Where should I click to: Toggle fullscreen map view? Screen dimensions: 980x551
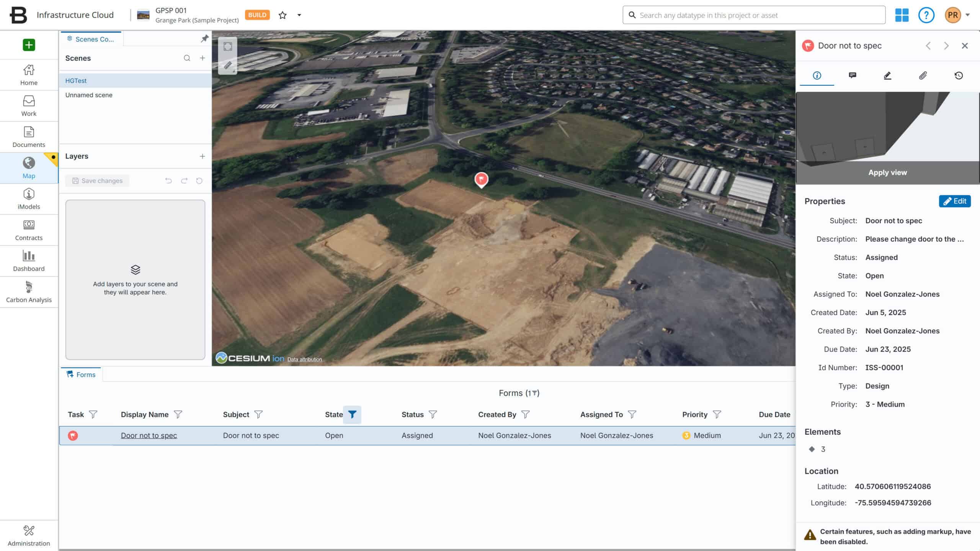[x=228, y=47]
